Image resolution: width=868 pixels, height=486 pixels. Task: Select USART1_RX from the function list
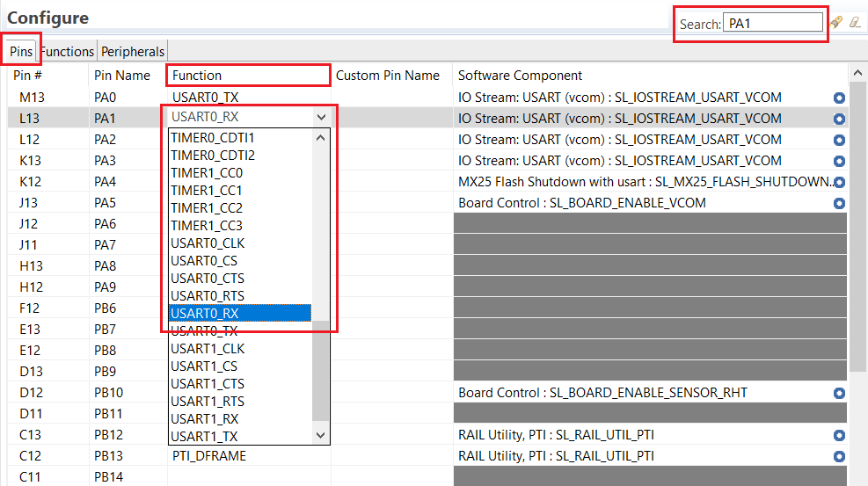point(205,419)
